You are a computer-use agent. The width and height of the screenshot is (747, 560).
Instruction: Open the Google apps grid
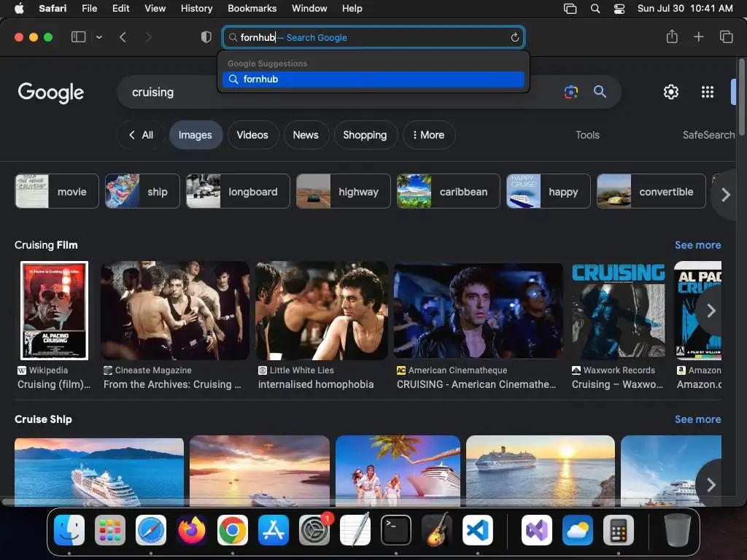pos(708,92)
